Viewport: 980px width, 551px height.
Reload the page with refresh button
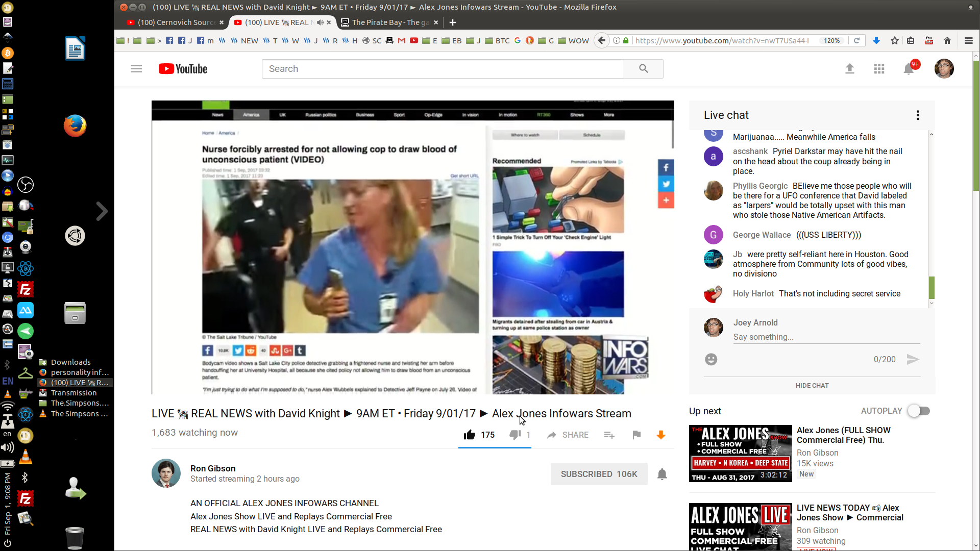pyautogui.click(x=857, y=40)
